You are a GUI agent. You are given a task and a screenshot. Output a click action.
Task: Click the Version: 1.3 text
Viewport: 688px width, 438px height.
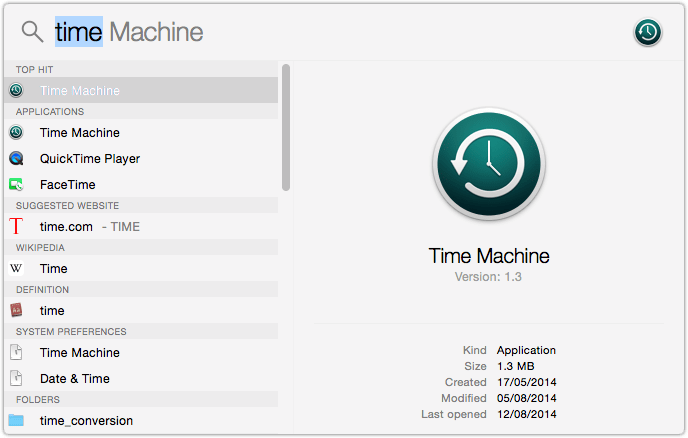click(x=488, y=277)
